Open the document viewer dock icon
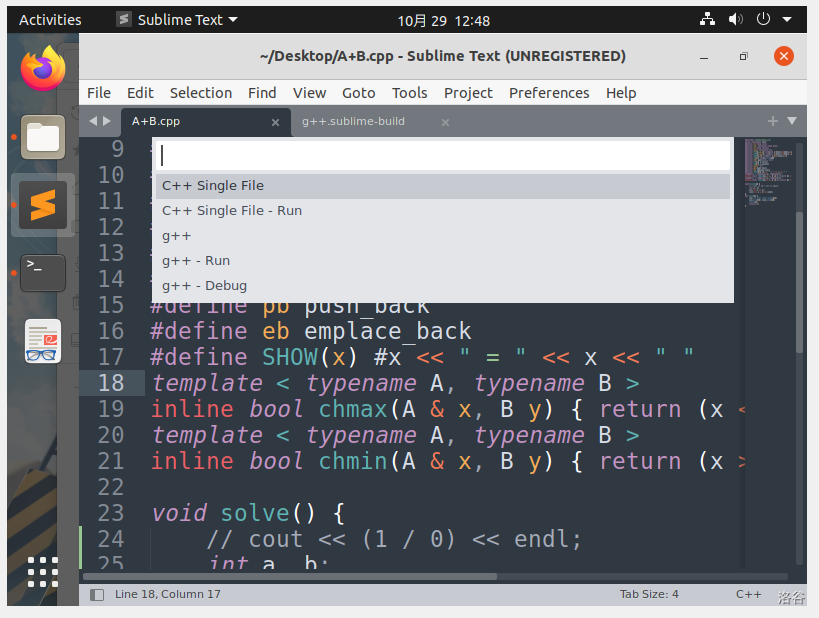819x618 pixels. tap(43, 341)
